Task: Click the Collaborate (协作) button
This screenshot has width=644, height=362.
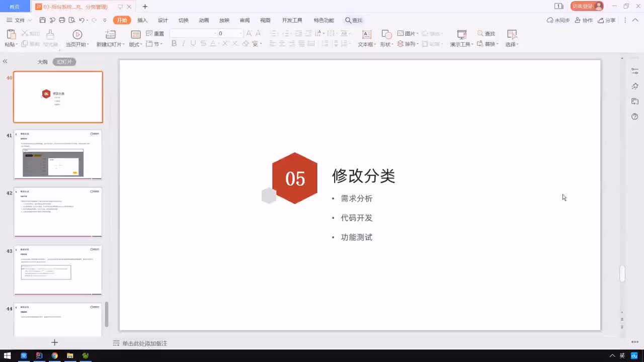Action: pyautogui.click(x=584, y=20)
